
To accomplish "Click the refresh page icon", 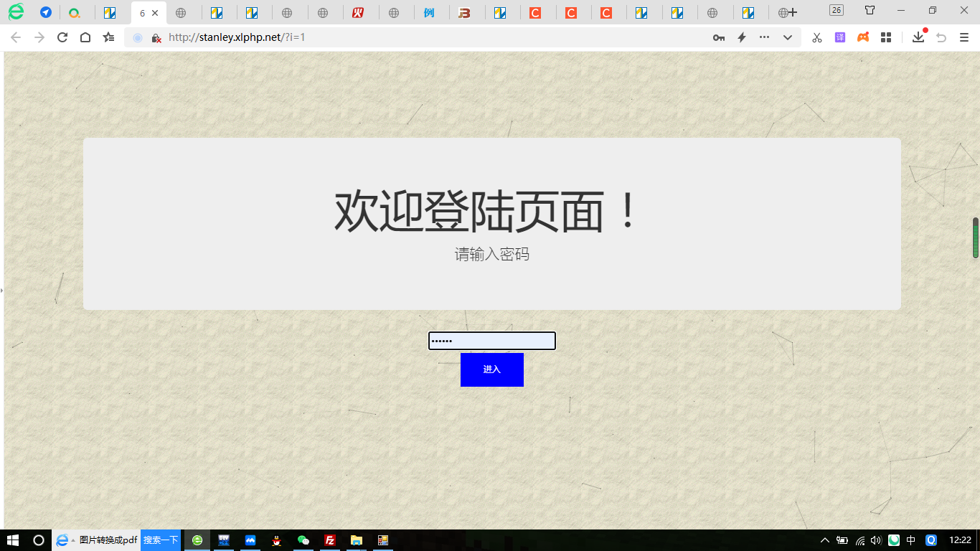I will click(x=62, y=37).
